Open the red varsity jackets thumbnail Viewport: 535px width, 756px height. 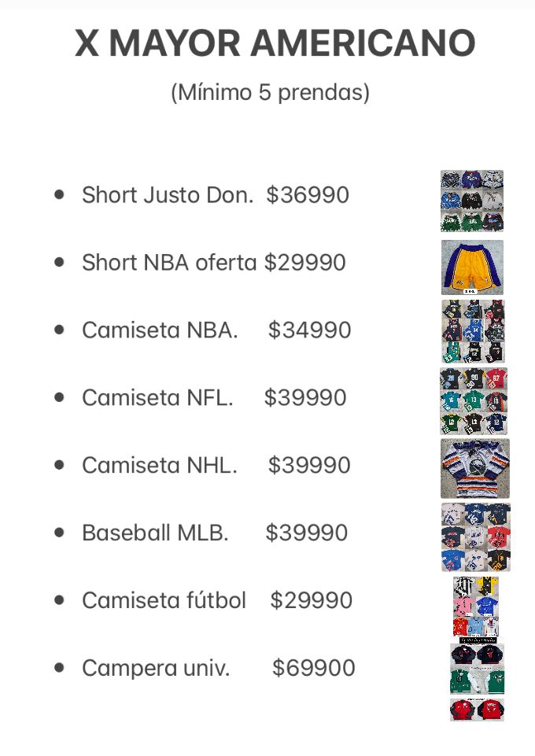point(477,710)
